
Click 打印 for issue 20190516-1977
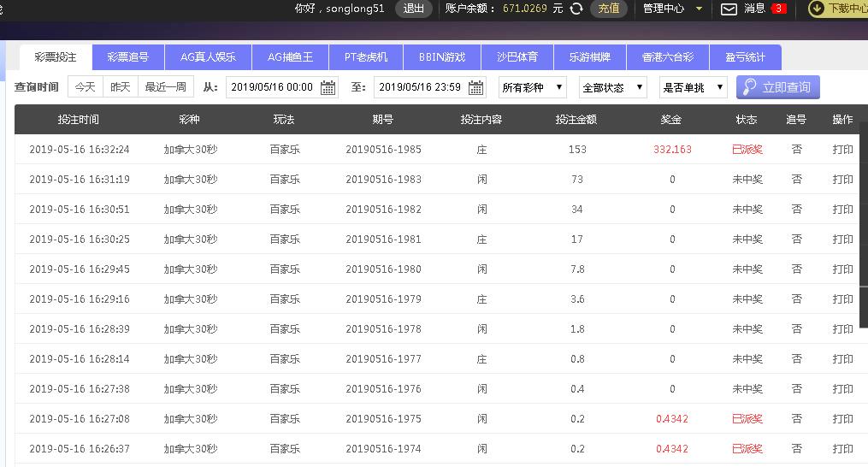click(x=842, y=359)
